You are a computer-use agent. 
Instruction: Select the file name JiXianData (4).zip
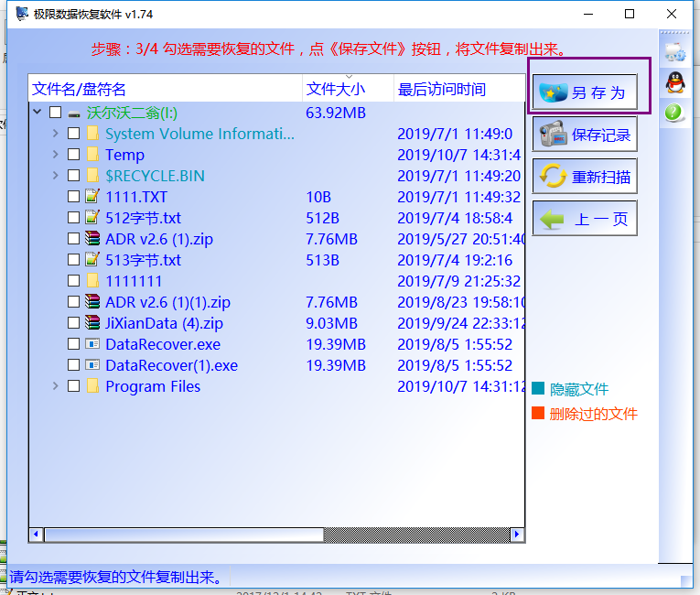[x=165, y=323]
